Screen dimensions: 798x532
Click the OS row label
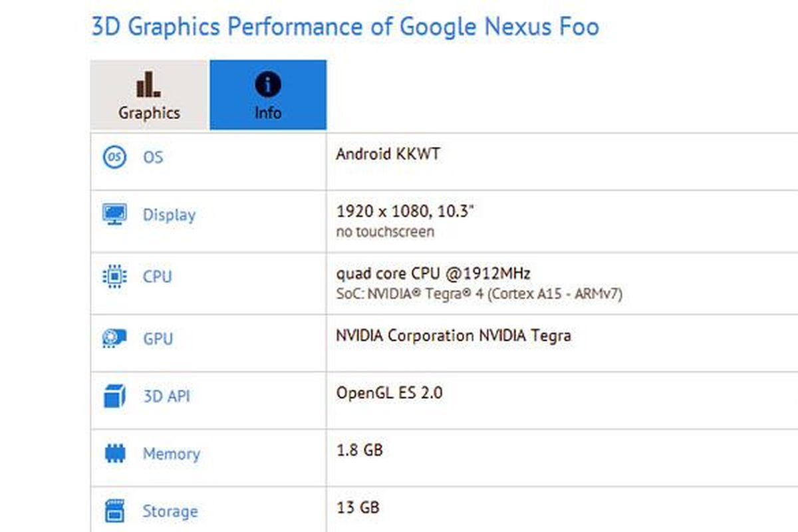(x=153, y=158)
